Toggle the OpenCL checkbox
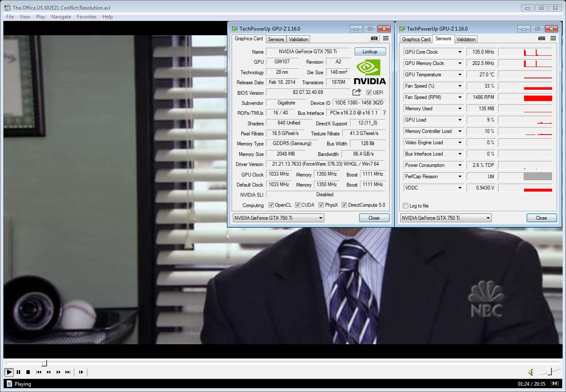Image resolution: width=566 pixels, height=392 pixels. click(271, 205)
